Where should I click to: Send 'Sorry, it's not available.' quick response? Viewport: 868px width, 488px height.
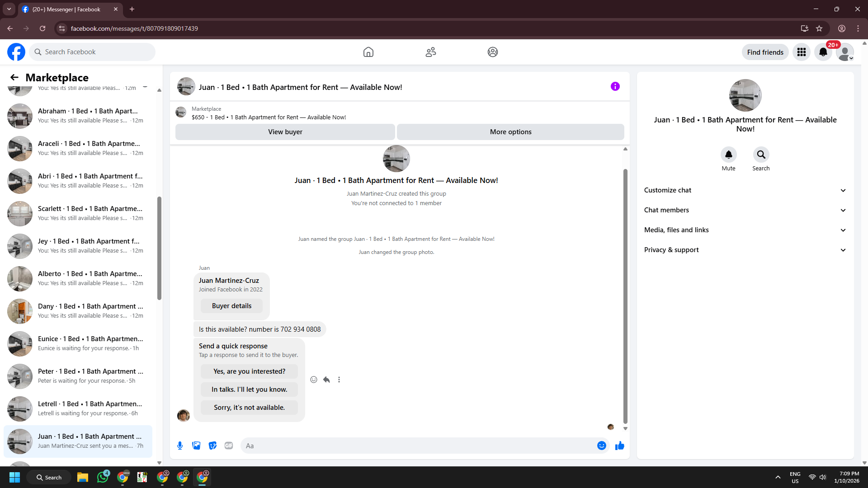249,408
